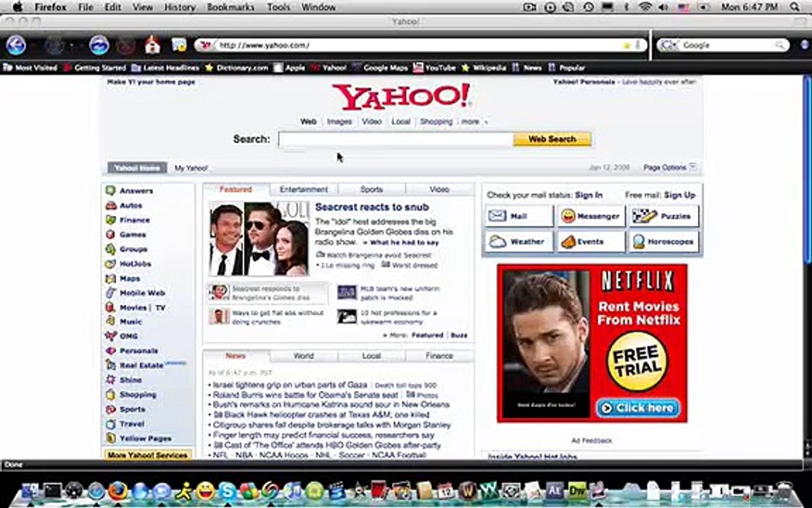Open the Latest Headlines feed folder
This screenshot has height=508, width=812.
click(165, 68)
